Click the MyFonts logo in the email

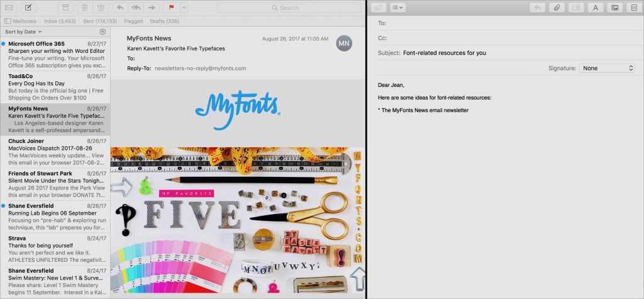coord(238,110)
